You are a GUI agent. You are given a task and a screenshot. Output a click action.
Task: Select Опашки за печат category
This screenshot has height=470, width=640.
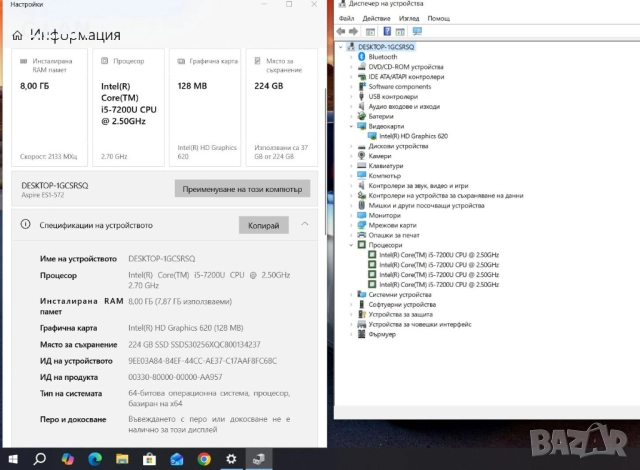(394, 235)
